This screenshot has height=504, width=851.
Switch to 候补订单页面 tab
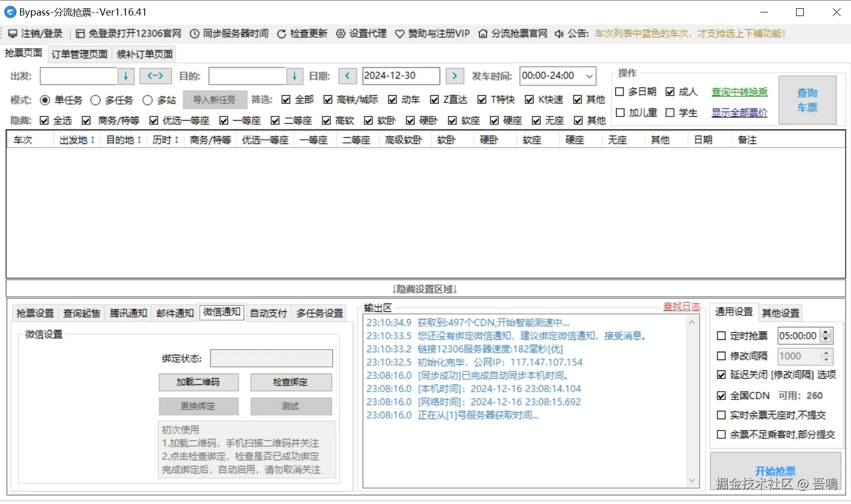pyautogui.click(x=145, y=54)
